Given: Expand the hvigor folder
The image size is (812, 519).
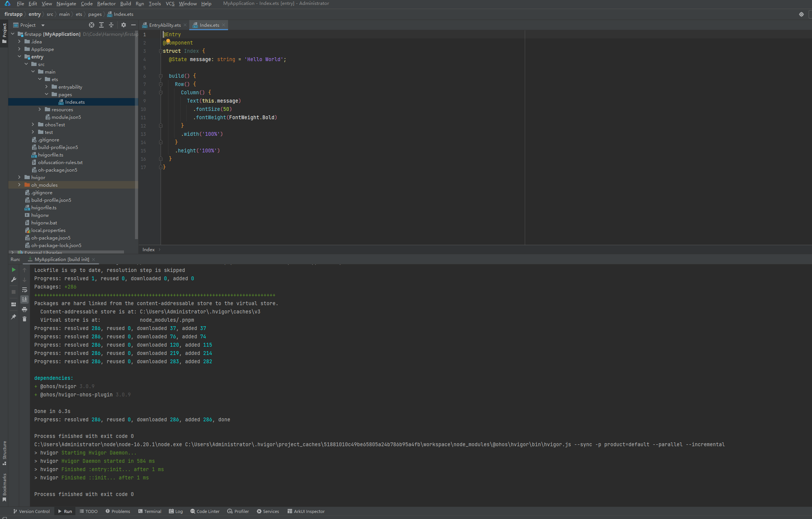Looking at the screenshot, I should [20, 177].
